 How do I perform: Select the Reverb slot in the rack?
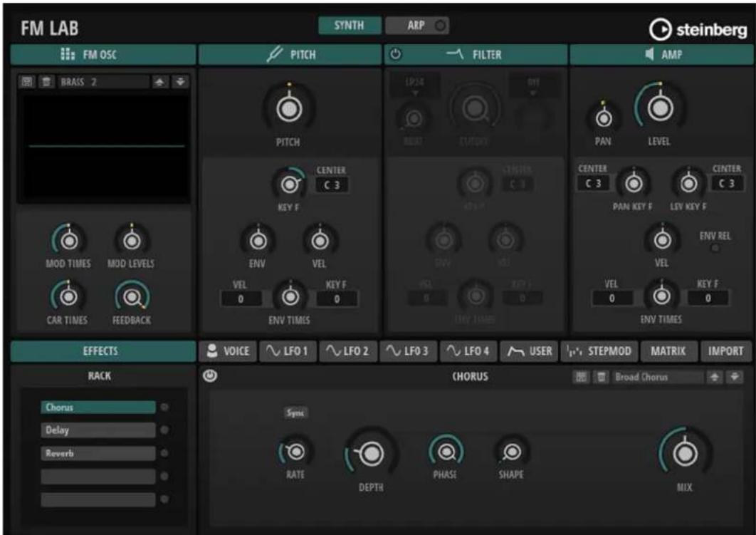(98, 453)
